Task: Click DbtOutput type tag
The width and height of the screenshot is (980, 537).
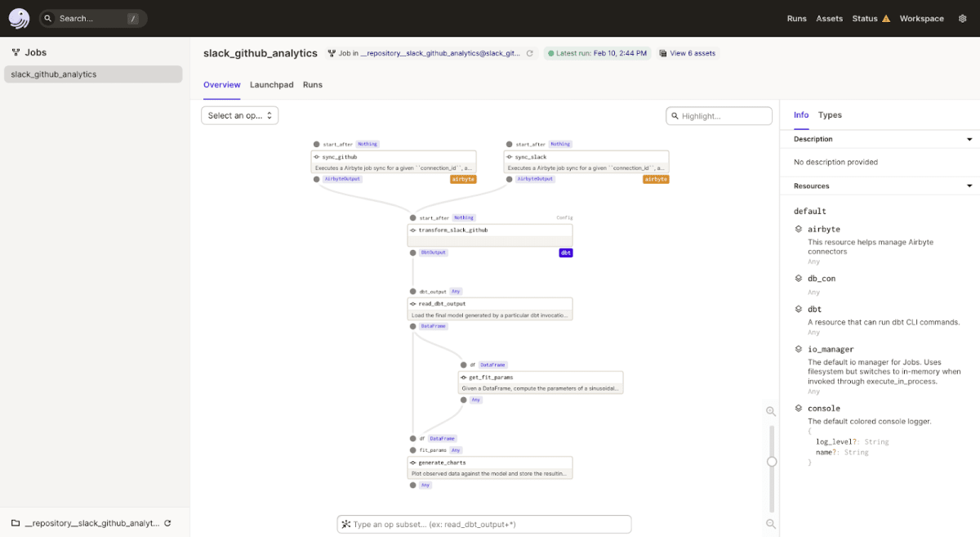Action: 433,253
